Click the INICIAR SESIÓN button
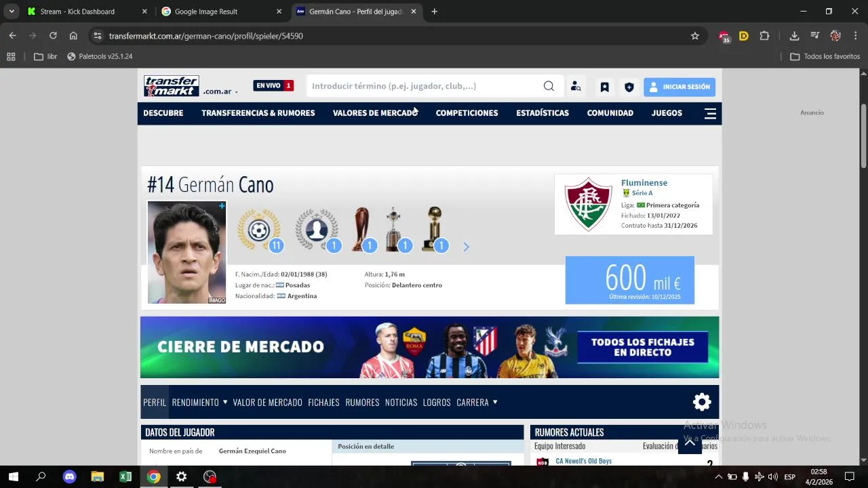Image resolution: width=868 pixels, height=488 pixels. (679, 87)
